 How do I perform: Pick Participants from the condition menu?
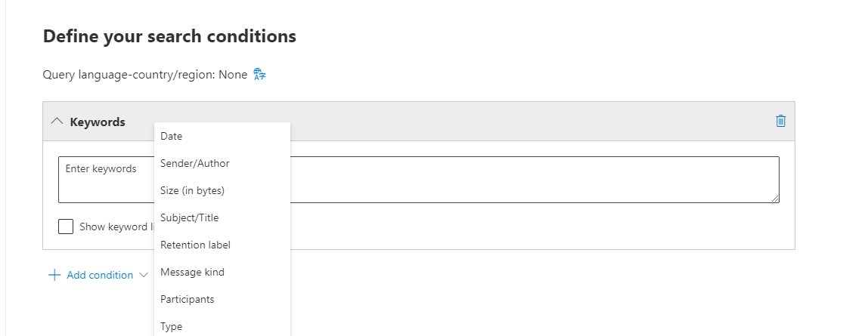click(x=188, y=299)
